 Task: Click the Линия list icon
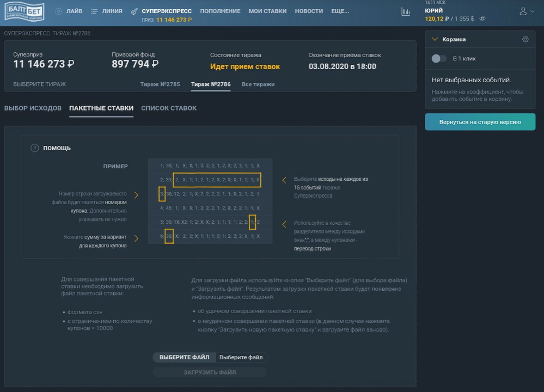pyautogui.click(x=94, y=11)
